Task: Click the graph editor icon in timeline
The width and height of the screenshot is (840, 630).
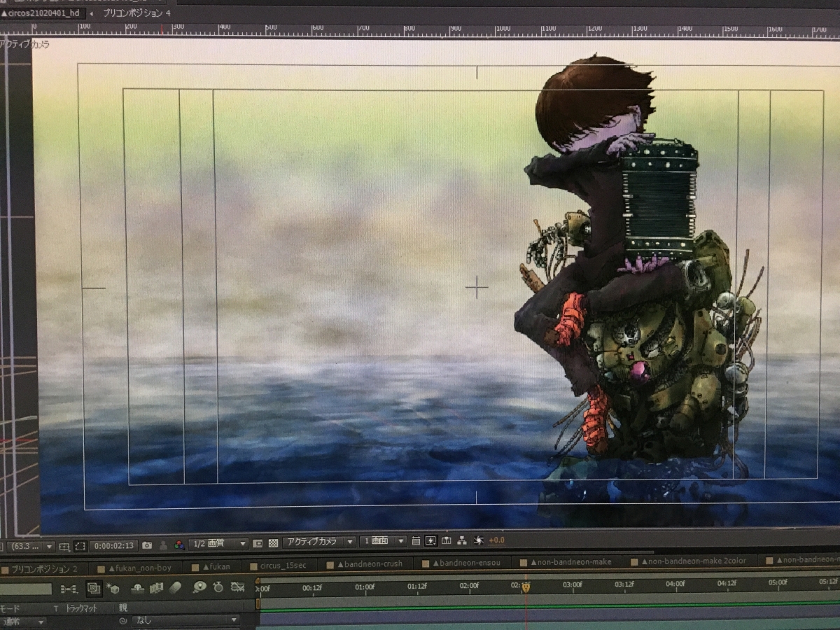Action: click(237, 587)
